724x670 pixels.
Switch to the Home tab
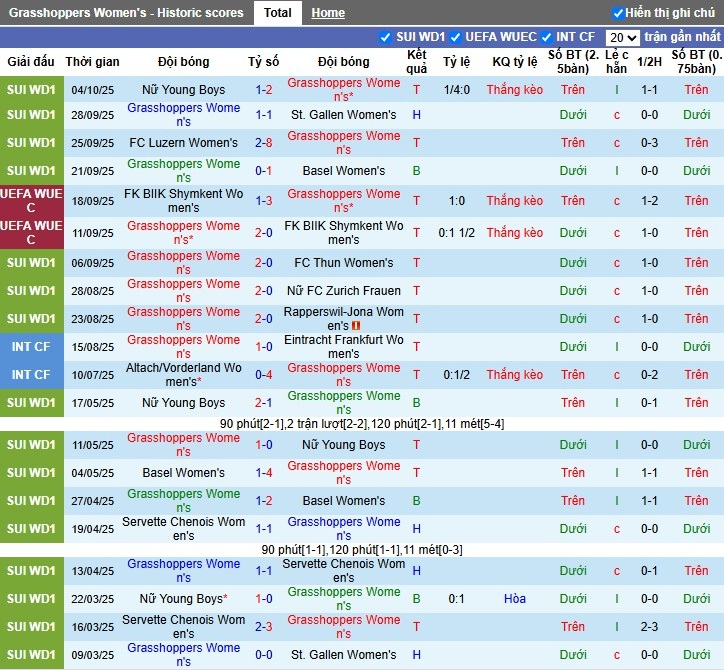coord(327,13)
